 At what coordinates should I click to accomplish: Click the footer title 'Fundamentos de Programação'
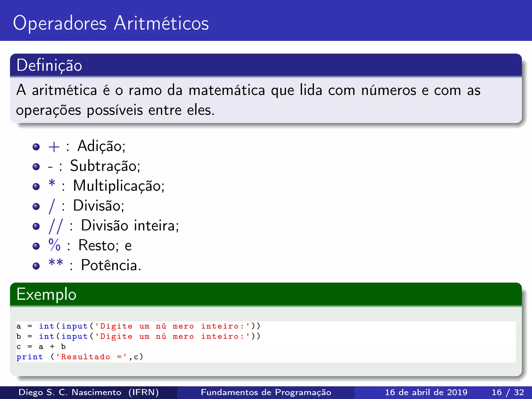coord(266,393)
